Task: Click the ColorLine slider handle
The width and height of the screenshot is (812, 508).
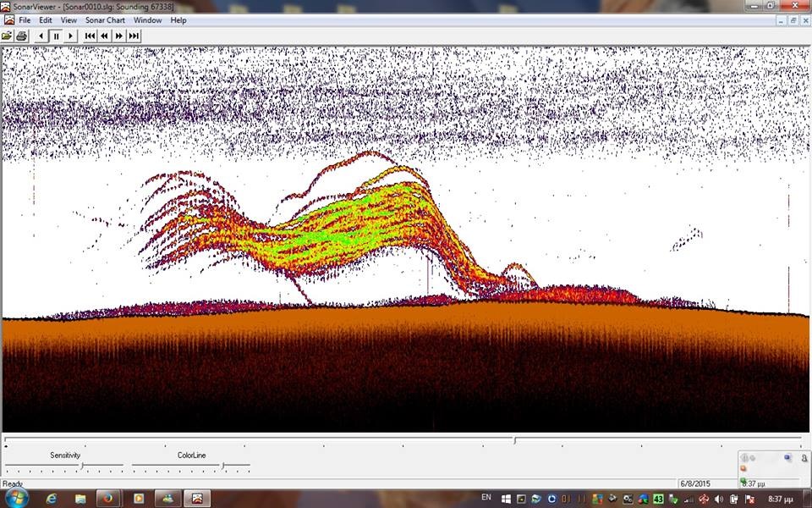Action: [x=223, y=466]
